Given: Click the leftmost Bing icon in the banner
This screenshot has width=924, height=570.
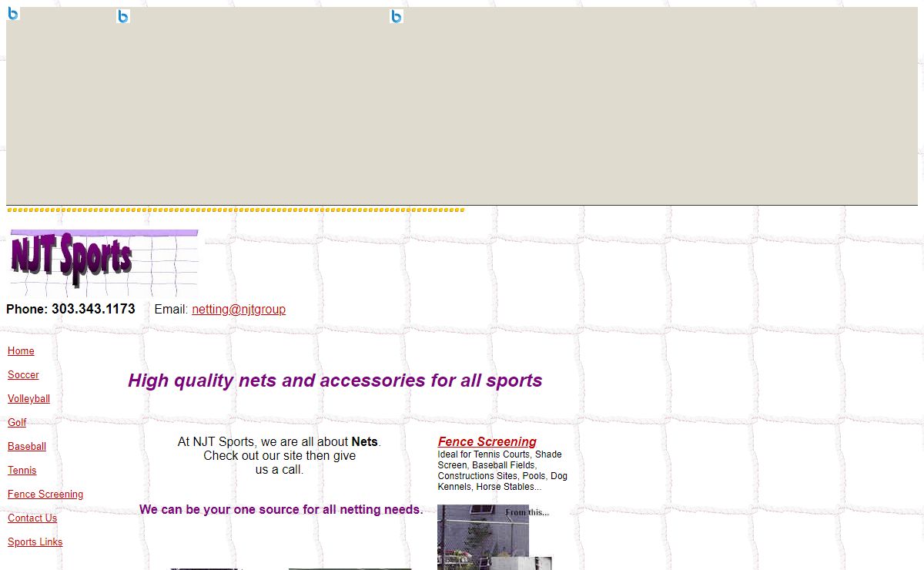Looking at the screenshot, I should tap(13, 14).
